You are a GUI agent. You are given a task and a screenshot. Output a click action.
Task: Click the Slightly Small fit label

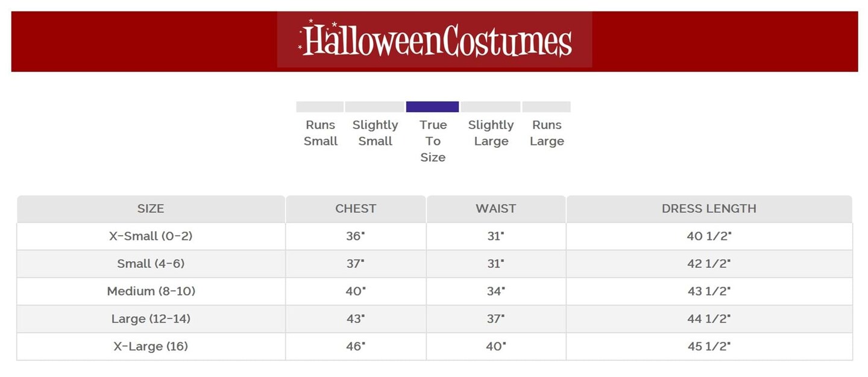(375, 133)
